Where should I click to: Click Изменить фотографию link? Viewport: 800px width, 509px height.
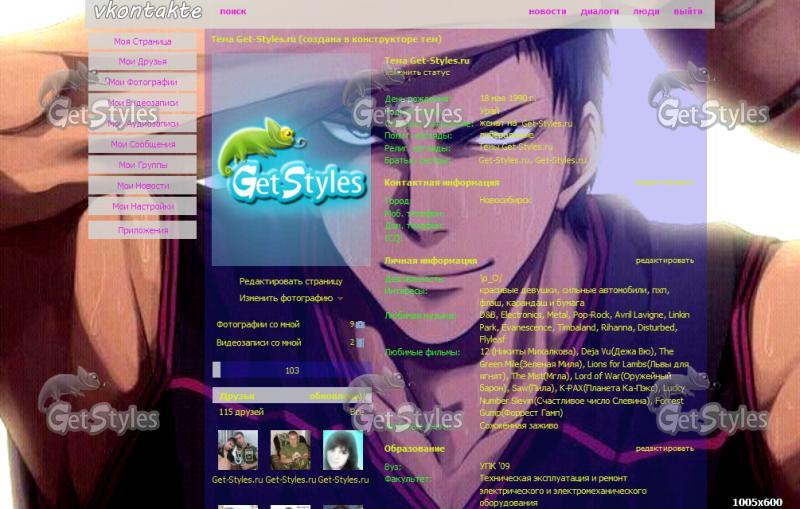point(286,298)
